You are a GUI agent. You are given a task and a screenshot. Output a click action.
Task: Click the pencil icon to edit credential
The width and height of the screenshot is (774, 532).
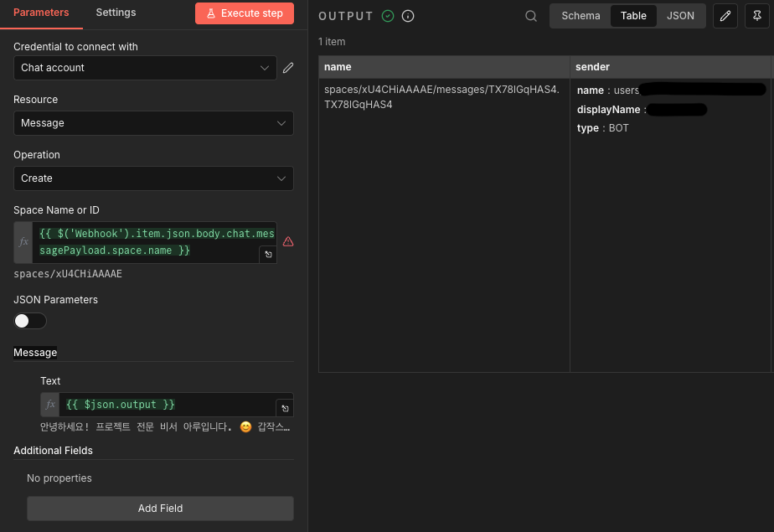288,68
